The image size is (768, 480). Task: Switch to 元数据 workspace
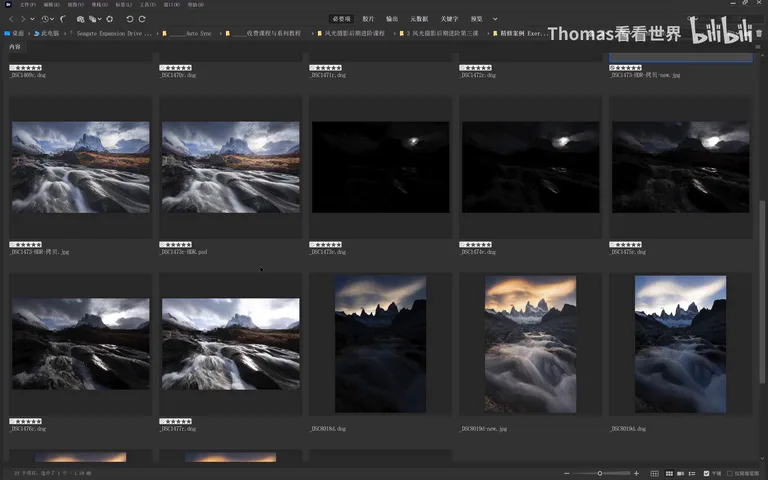point(419,19)
